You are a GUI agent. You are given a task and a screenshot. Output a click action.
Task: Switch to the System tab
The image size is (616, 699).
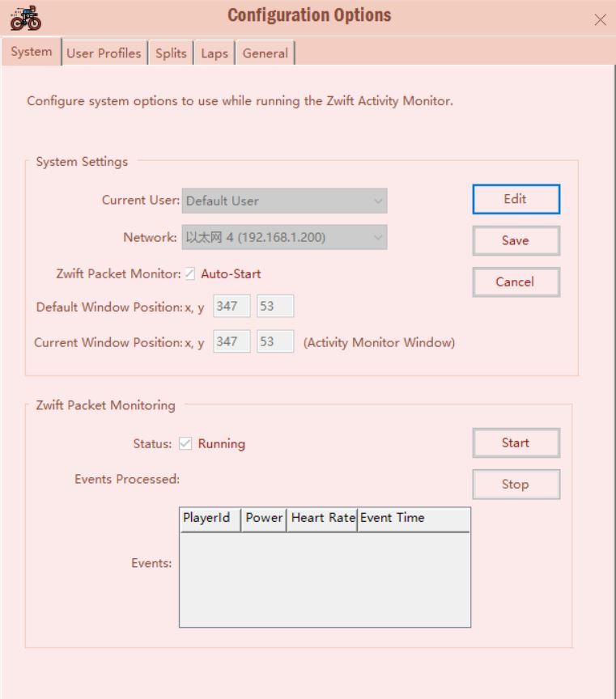coord(32,52)
